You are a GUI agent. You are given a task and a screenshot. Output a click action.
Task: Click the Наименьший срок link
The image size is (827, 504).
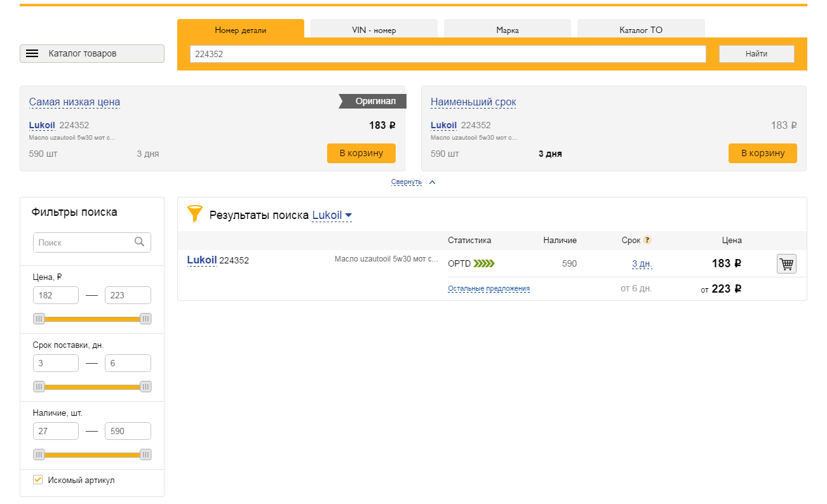pos(473,102)
